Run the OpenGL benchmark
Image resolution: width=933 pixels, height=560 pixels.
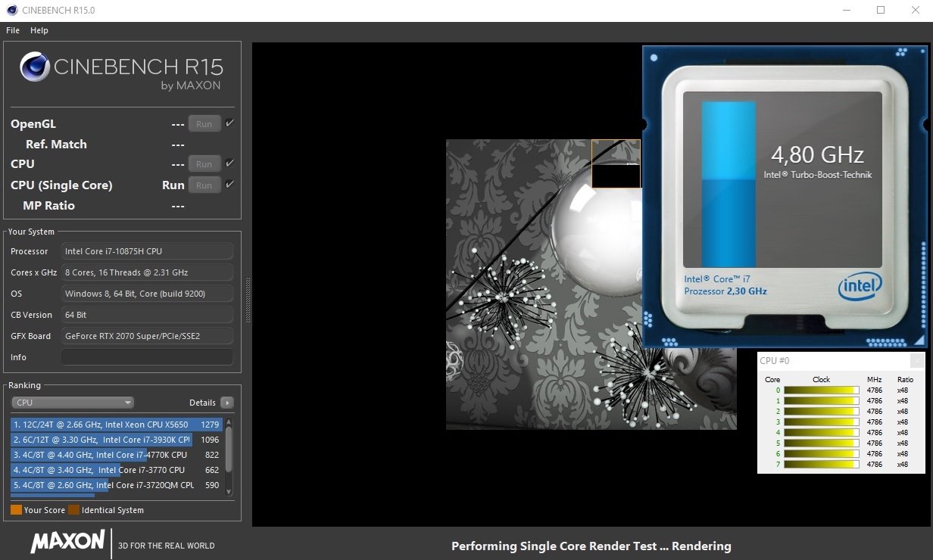(204, 124)
